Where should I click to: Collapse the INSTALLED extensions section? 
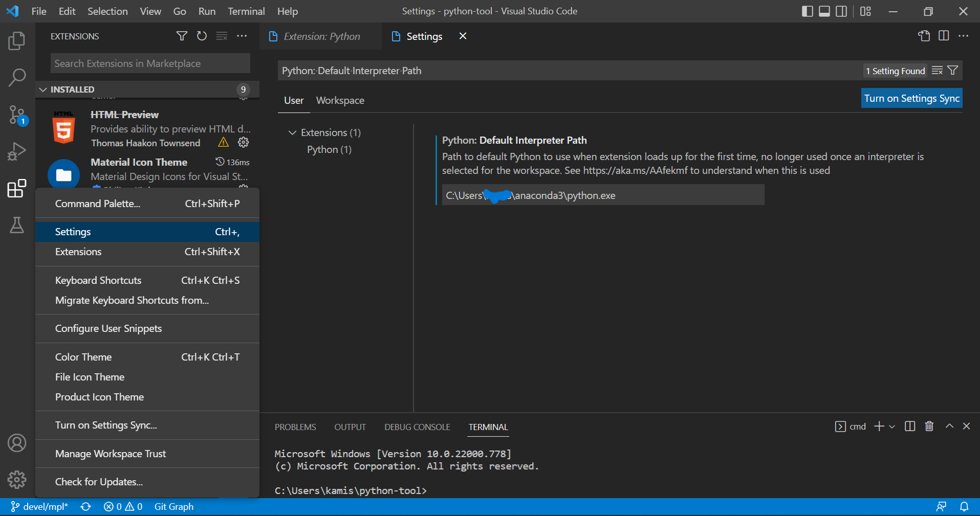pyautogui.click(x=43, y=89)
